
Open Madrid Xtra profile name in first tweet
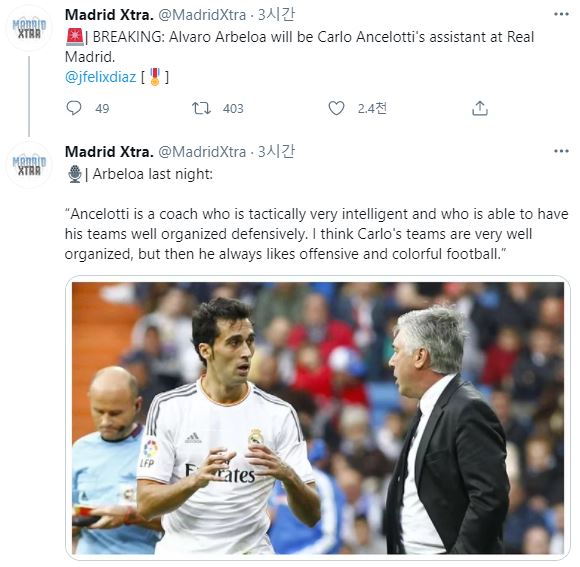coord(109,15)
